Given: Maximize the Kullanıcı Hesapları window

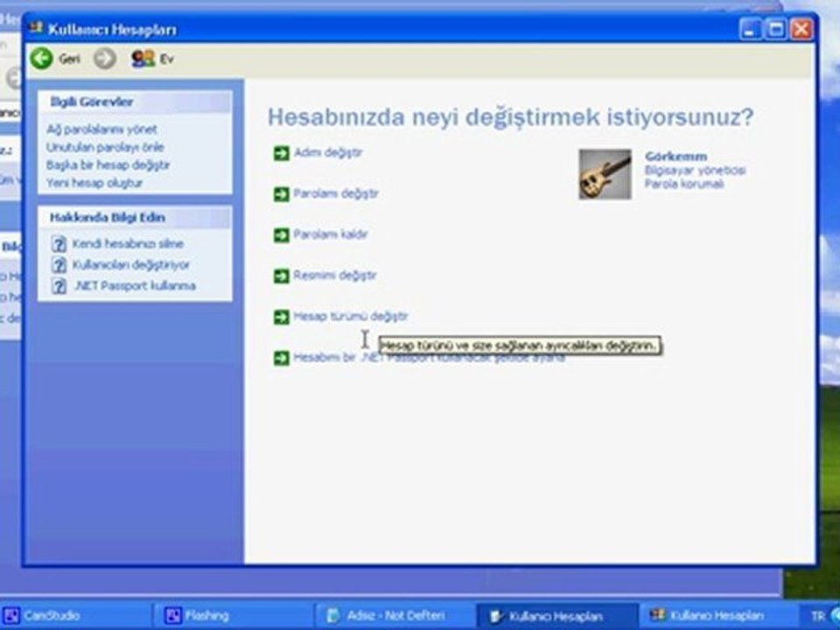Looking at the screenshot, I should pyautogui.click(x=776, y=29).
